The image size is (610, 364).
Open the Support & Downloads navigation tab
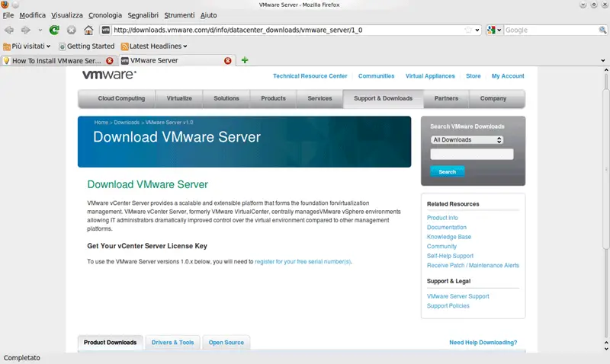coord(383,99)
